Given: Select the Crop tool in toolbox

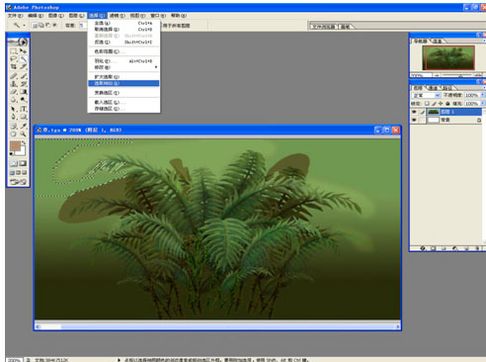Looking at the screenshot, I should coord(13,67).
